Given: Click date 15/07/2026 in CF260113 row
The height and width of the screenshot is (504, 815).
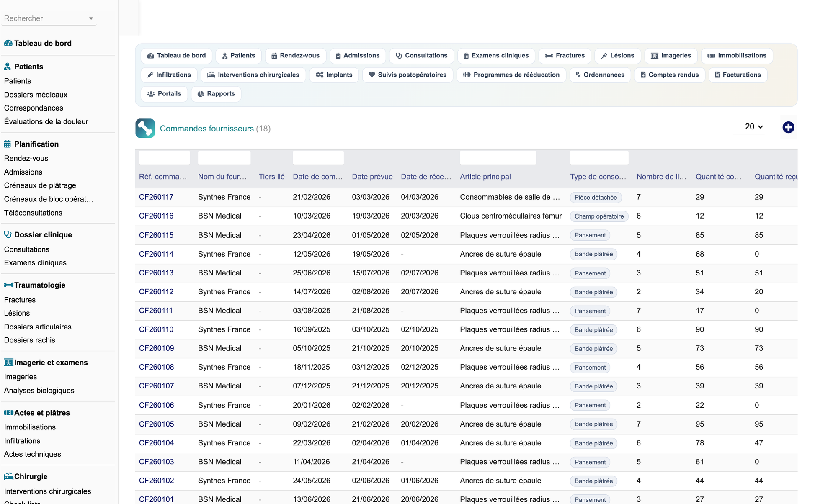Looking at the screenshot, I should coord(371,273).
